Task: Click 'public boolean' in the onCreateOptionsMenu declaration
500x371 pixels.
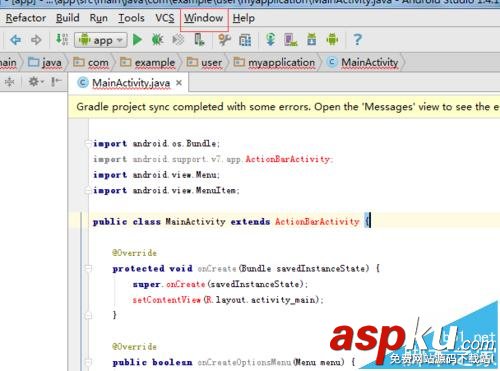Action: pyautogui.click(x=152, y=362)
